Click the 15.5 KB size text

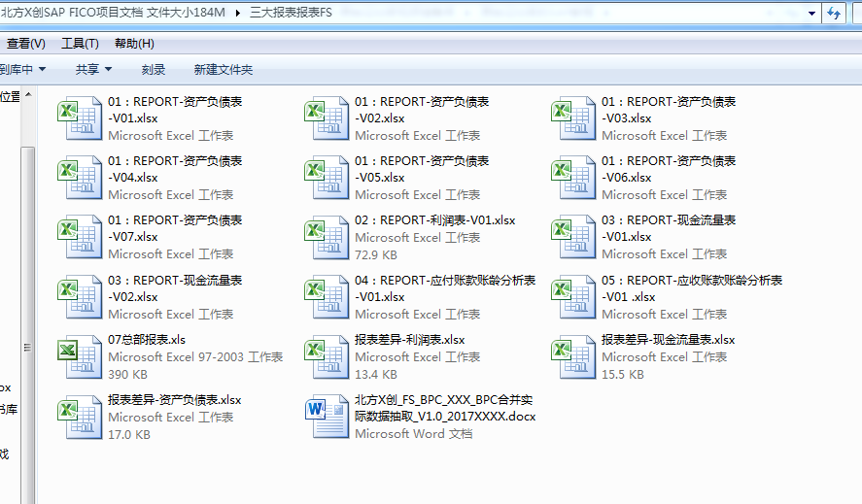pyautogui.click(x=623, y=374)
